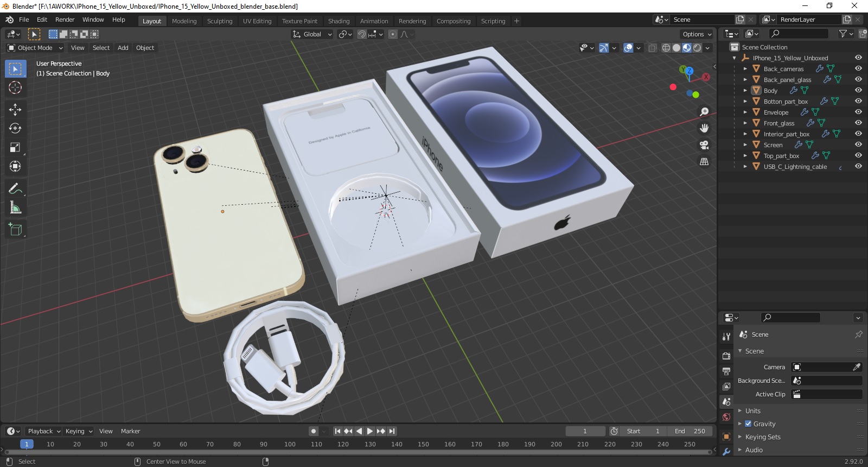Select the Move tool

[15, 110]
